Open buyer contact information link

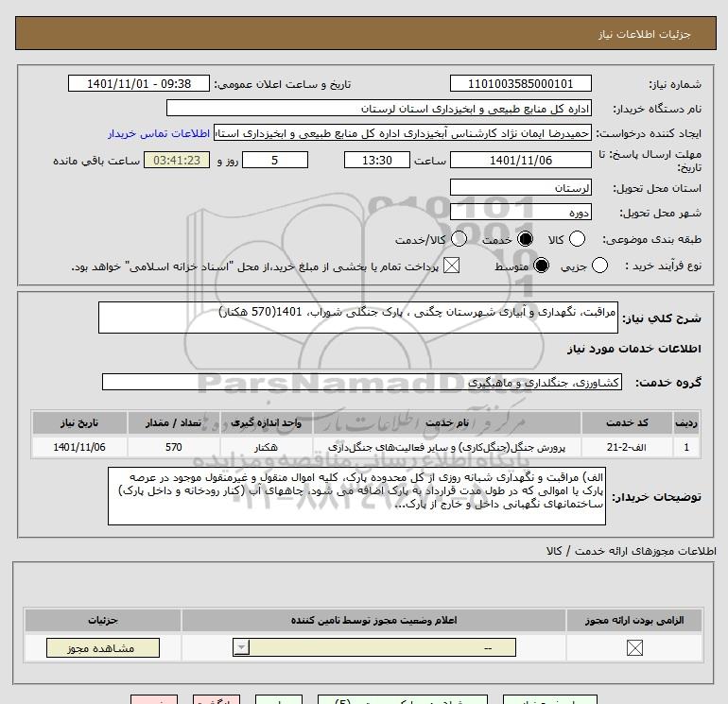click(158, 133)
